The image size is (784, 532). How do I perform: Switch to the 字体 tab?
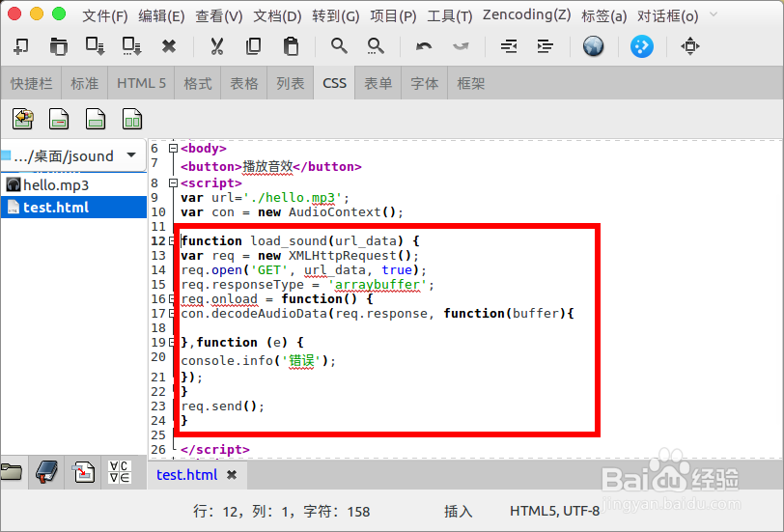point(425,83)
